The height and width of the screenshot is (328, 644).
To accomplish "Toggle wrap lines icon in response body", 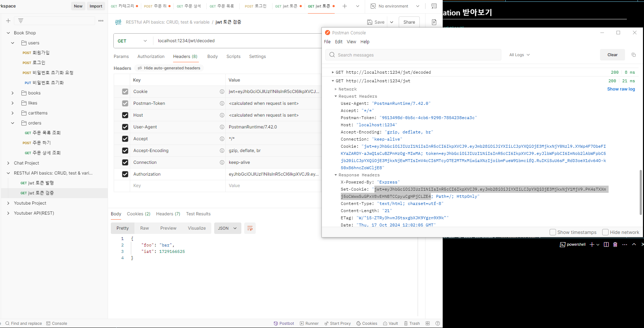I will coord(250,228).
